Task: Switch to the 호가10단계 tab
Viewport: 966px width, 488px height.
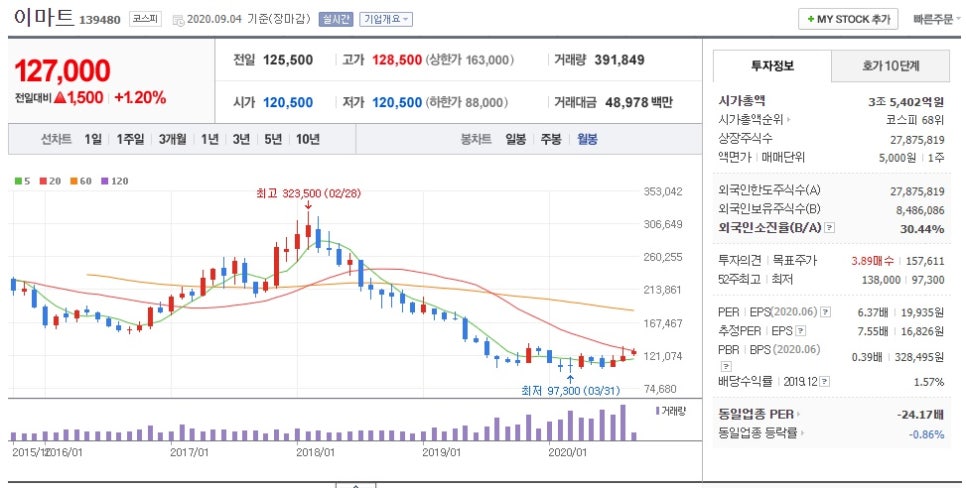Action: (890, 66)
